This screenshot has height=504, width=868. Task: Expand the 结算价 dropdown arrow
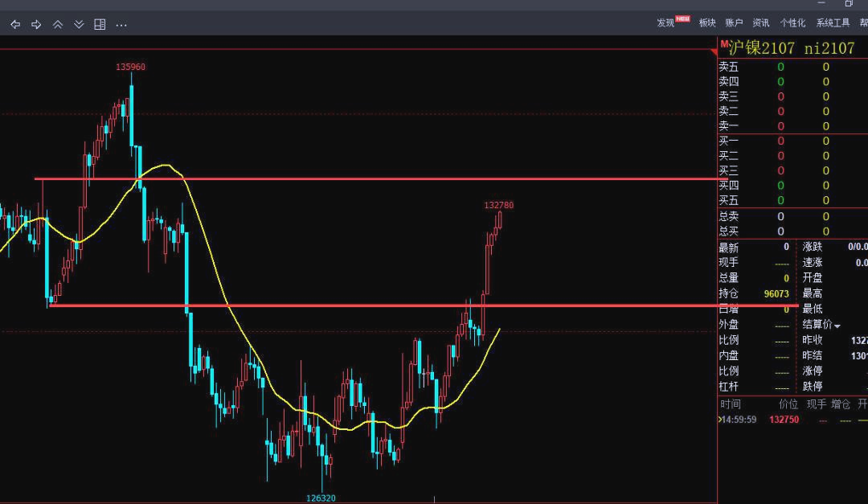pos(837,326)
